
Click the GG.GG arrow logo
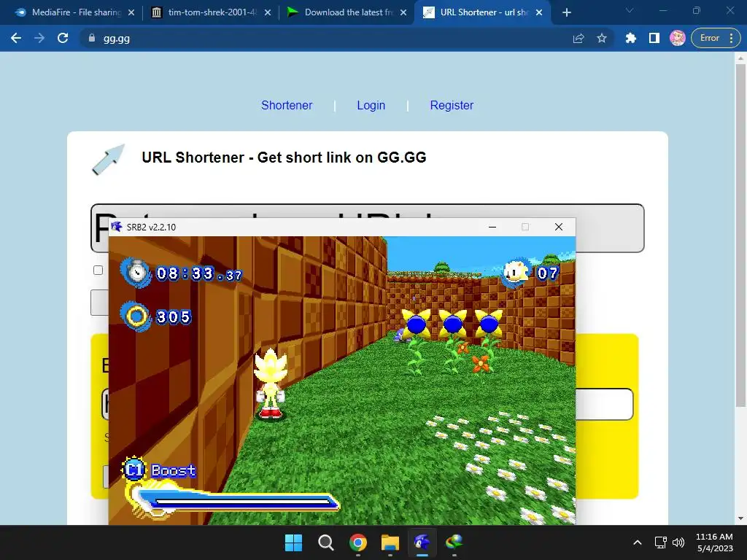pyautogui.click(x=109, y=160)
